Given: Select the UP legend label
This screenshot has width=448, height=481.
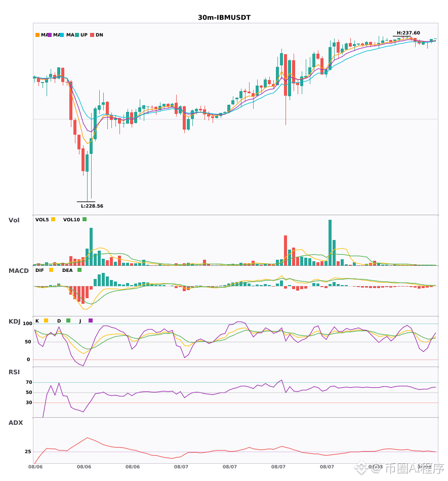Looking at the screenshot, I should (x=84, y=35).
